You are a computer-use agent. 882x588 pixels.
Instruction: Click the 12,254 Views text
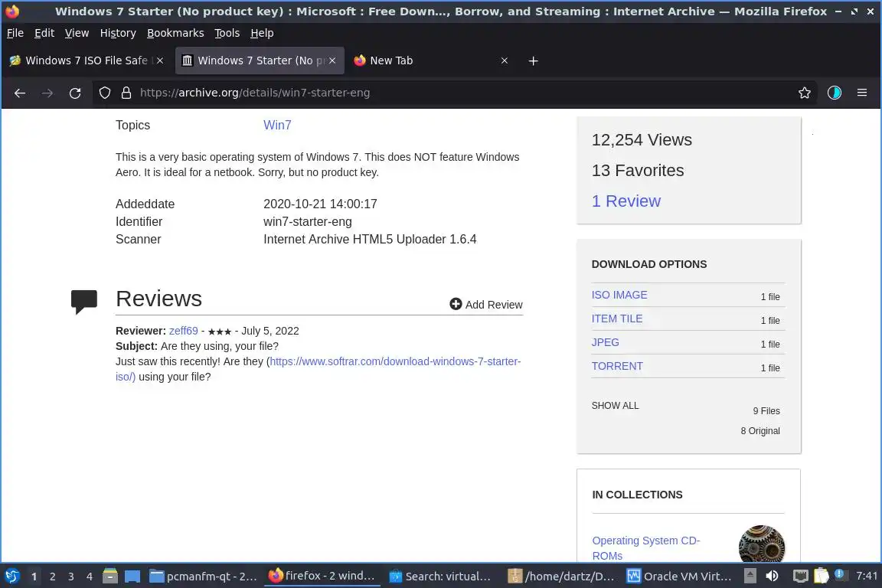(x=642, y=139)
